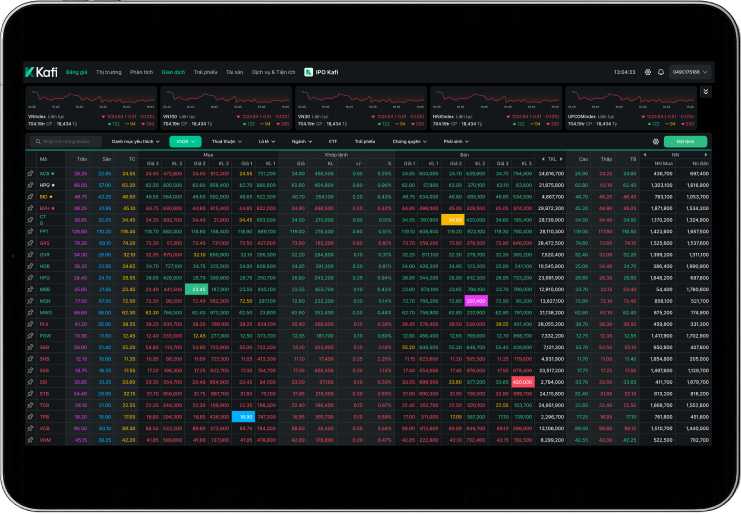The width and height of the screenshot is (741, 514).
Task: Pin the MWG row
Action: tap(31, 313)
